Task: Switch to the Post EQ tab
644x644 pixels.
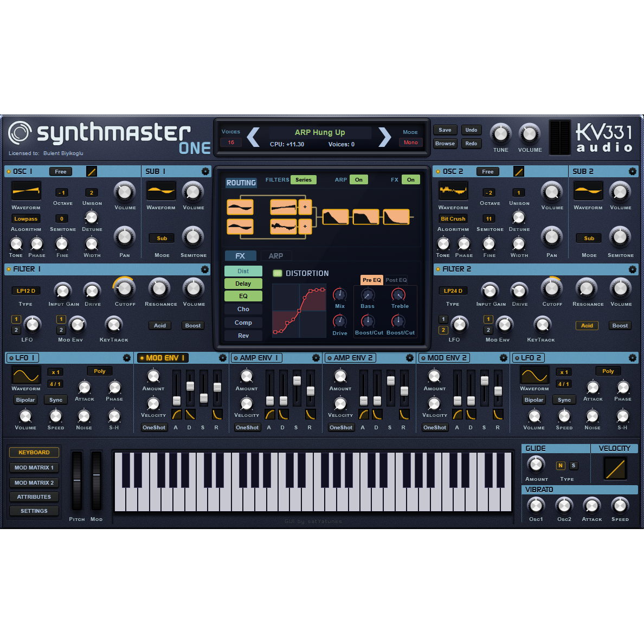Action: pyautogui.click(x=396, y=280)
